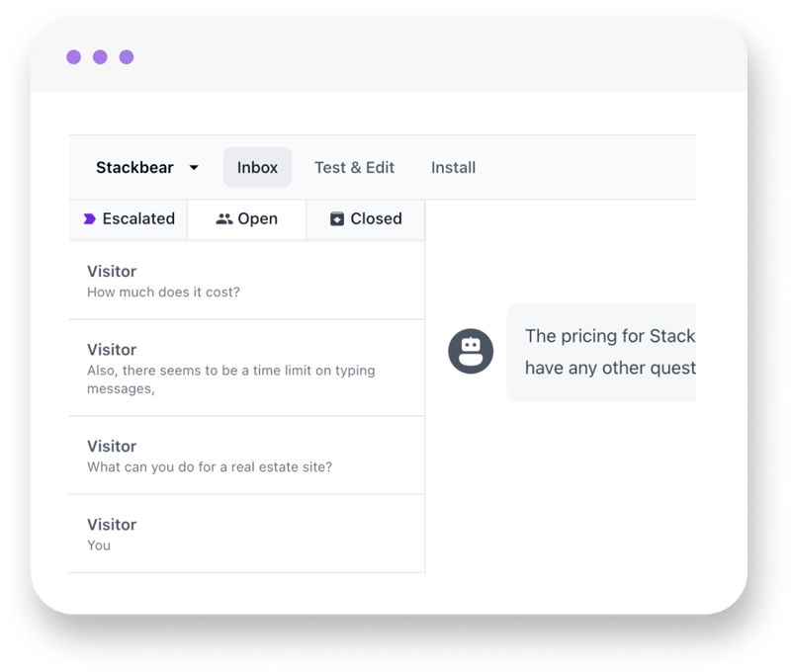Click the bot's pricing message bubble
This screenshot has height=672, width=791.
coord(601,352)
